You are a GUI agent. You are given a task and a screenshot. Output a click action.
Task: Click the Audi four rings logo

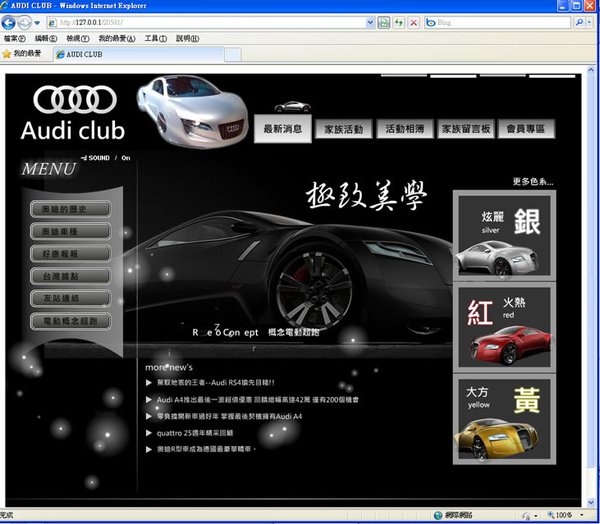pos(75,99)
